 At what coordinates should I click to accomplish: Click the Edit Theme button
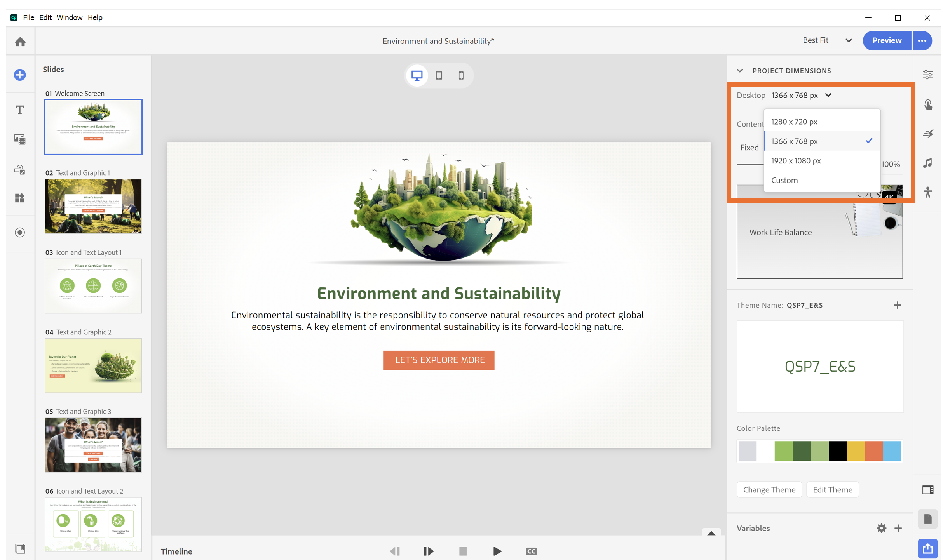tap(832, 489)
